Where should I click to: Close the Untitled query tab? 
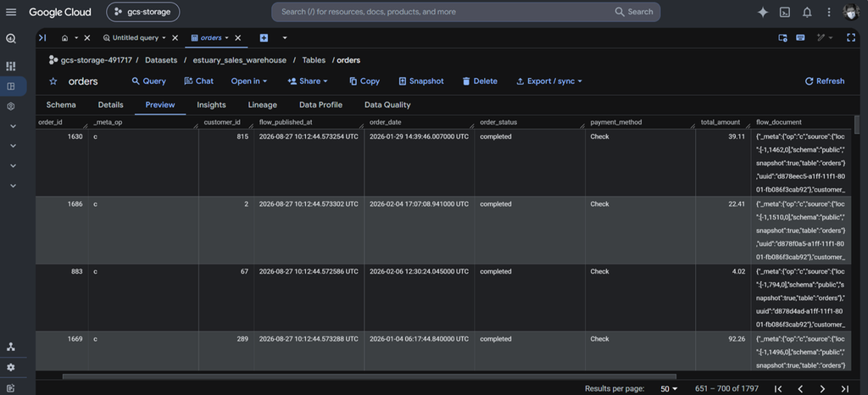coord(175,38)
